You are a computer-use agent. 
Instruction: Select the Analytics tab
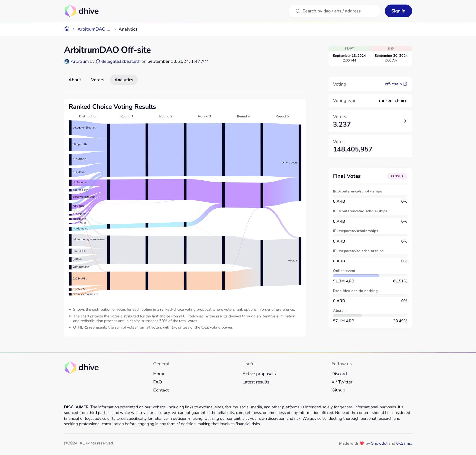click(x=124, y=80)
